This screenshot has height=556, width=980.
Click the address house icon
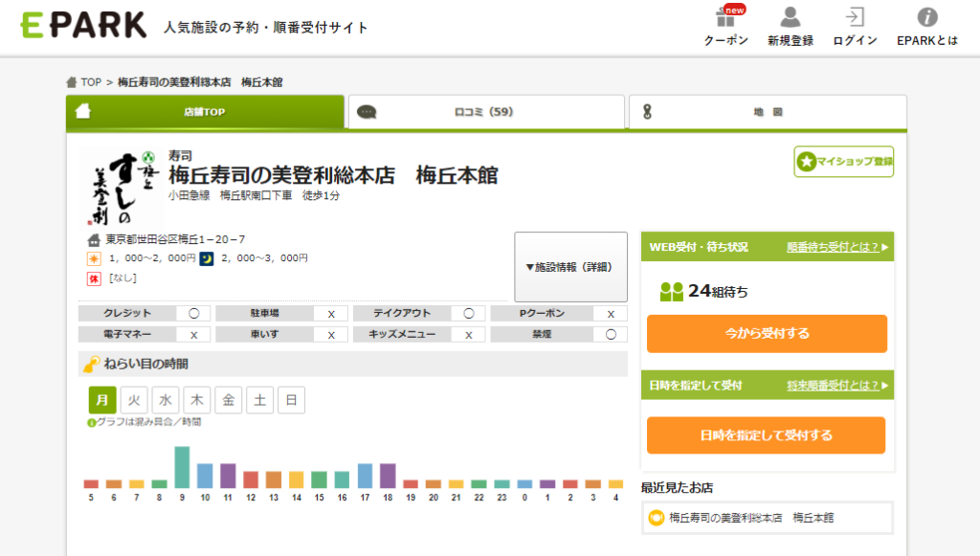tap(94, 239)
